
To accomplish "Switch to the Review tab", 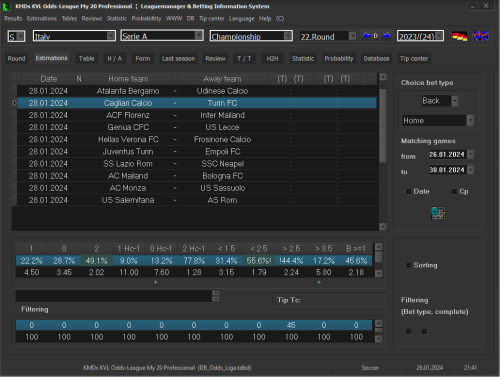I will coord(215,59).
